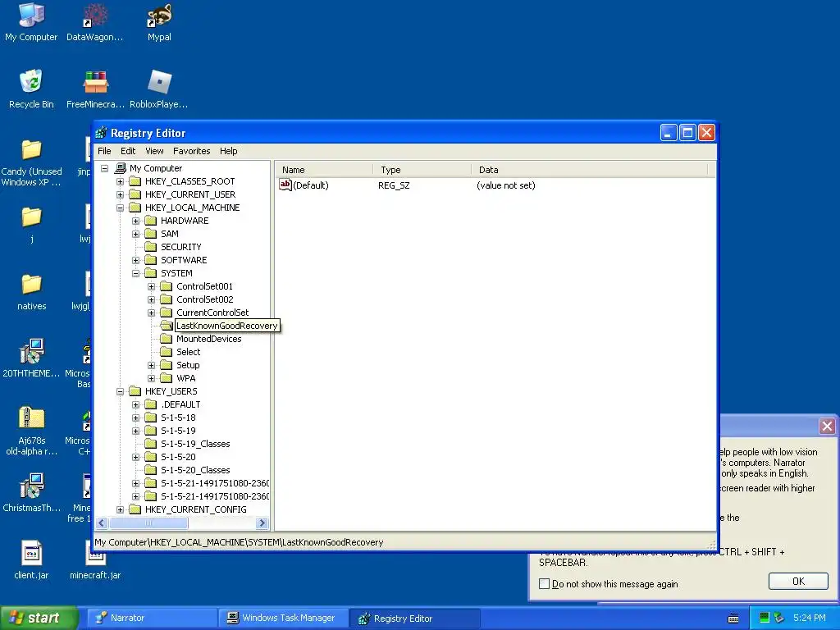Collapse the My Computer root node
Screen dimensions: 840x630
(x=105, y=168)
